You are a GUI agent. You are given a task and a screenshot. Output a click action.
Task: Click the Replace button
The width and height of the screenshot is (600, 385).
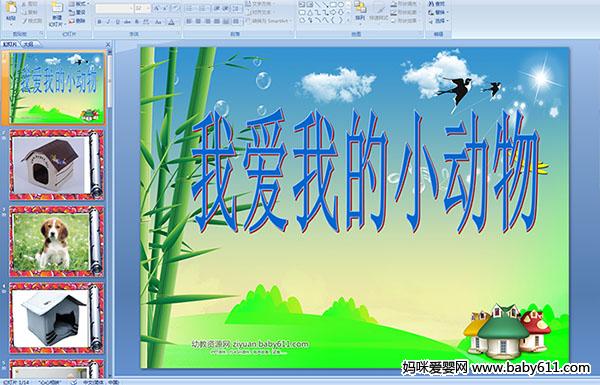[x=438, y=12]
